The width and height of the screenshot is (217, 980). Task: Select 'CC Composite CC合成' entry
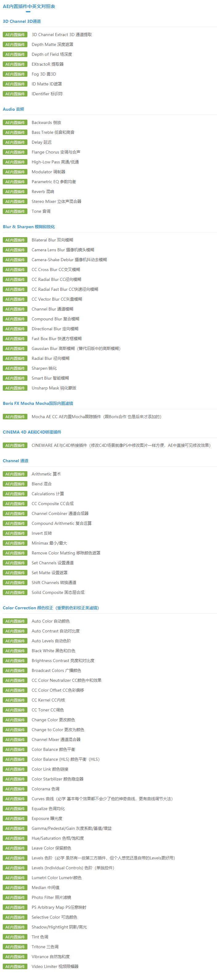point(53,504)
